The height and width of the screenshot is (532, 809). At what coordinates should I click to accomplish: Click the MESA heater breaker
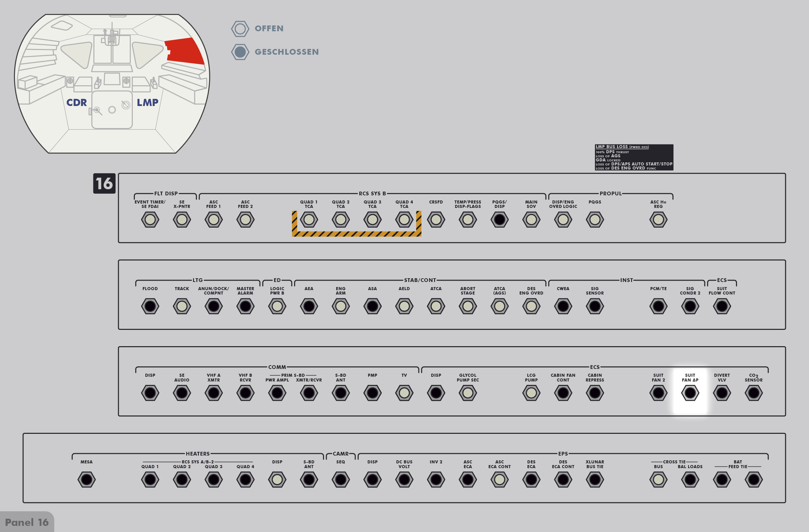coord(86,480)
